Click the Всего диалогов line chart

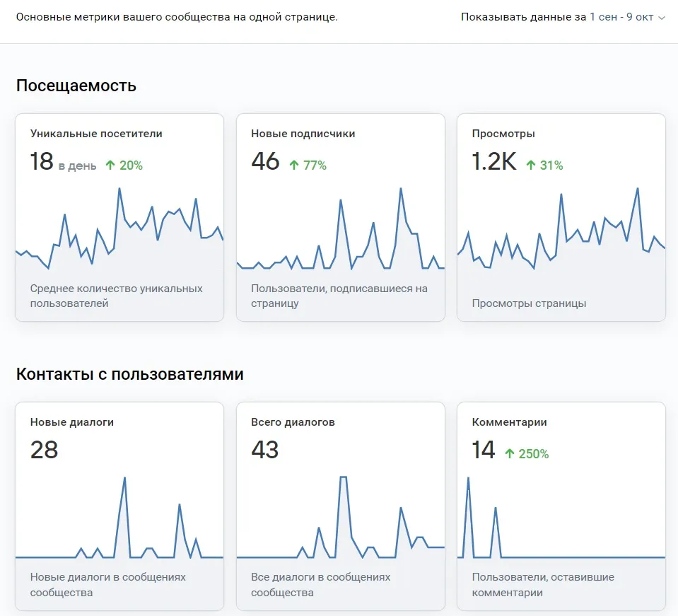tap(343, 509)
